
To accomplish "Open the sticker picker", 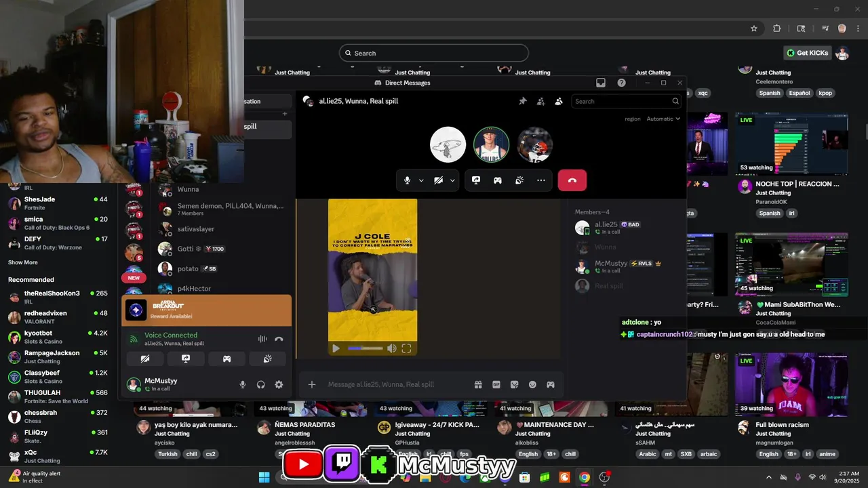I will coord(515,384).
